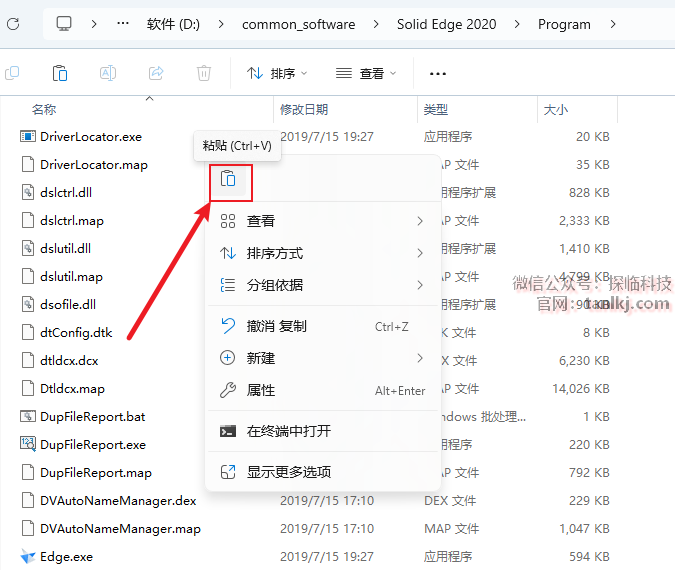
Task: Choose 属性 in the context menu
Action: (x=323, y=390)
